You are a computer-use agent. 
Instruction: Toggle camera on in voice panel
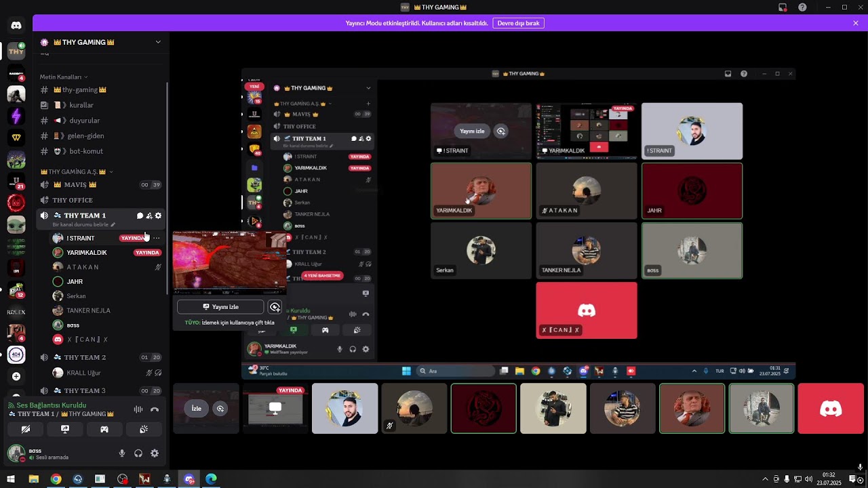26,429
